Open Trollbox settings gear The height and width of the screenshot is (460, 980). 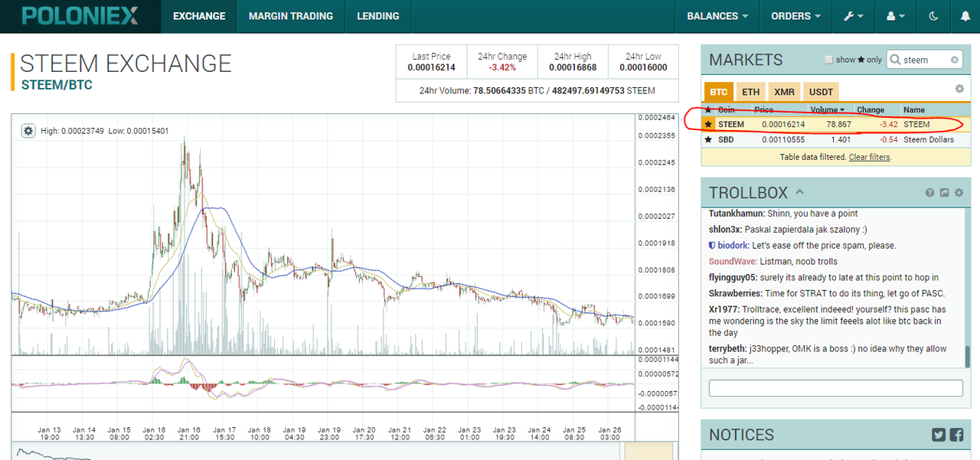point(959,193)
